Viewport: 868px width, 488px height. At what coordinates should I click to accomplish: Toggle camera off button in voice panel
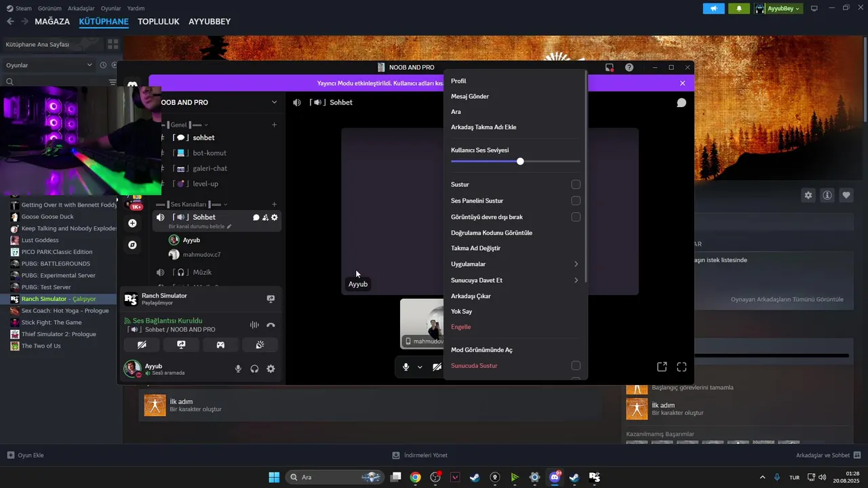click(x=142, y=345)
